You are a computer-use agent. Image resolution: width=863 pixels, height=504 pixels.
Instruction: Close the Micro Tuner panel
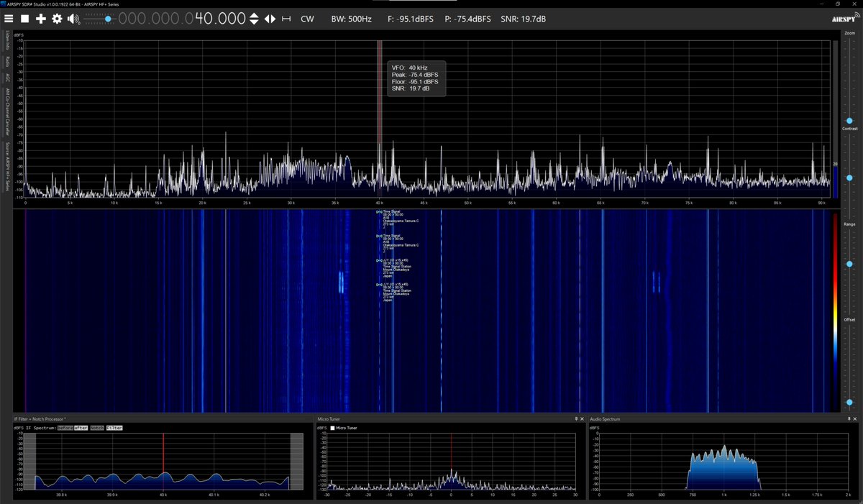pos(583,418)
